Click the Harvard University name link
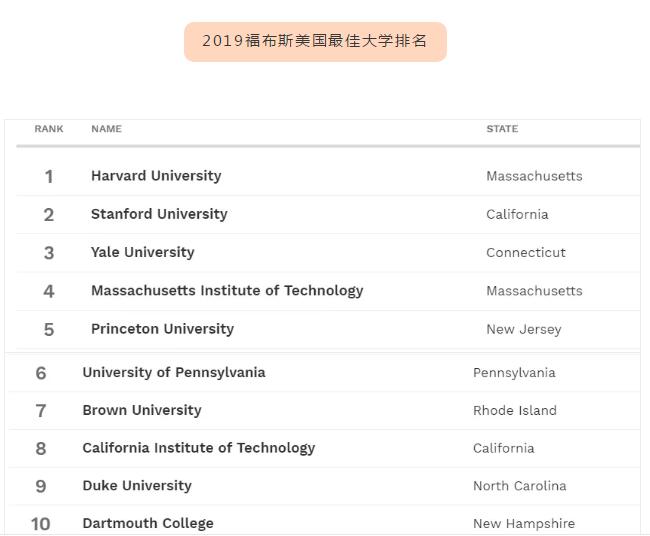 click(156, 176)
